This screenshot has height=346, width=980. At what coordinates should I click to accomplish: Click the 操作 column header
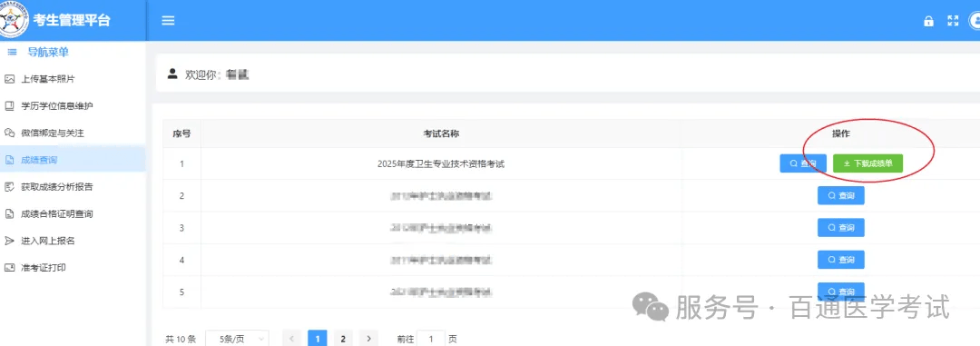(x=840, y=133)
